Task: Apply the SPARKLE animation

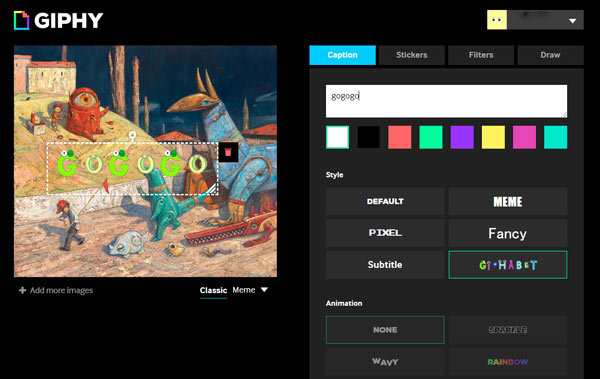Action: 508,330
